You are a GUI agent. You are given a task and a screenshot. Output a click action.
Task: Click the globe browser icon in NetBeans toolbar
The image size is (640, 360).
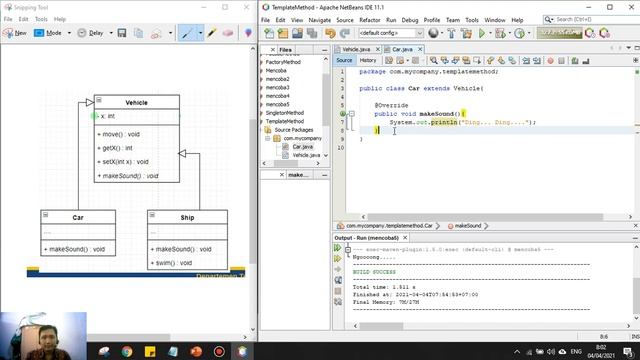433,33
